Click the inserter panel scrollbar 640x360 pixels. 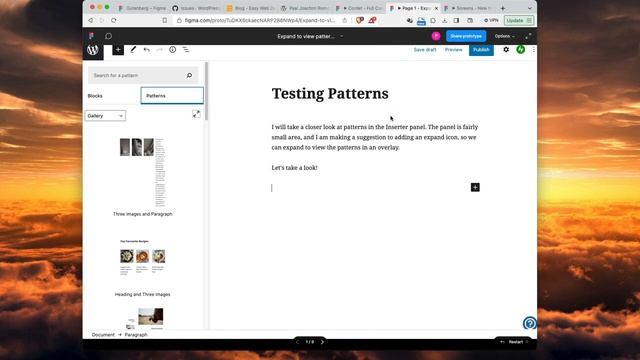coord(207,91)
